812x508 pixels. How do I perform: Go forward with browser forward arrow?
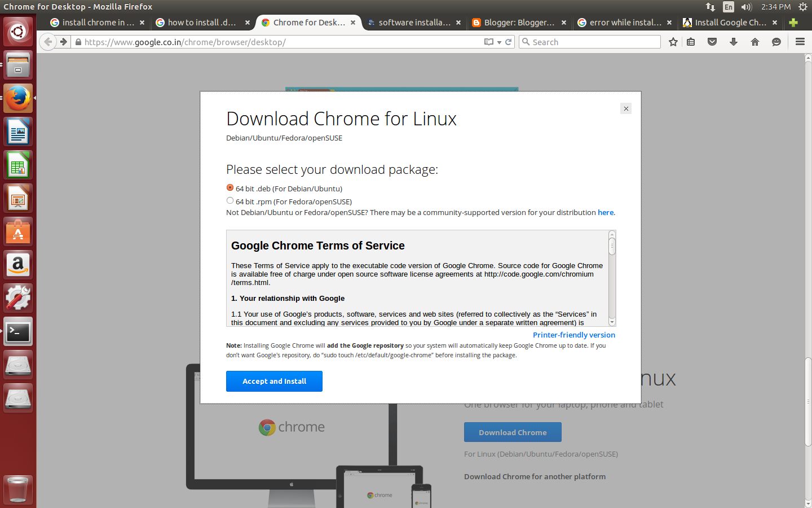click(x=64, y=42)
